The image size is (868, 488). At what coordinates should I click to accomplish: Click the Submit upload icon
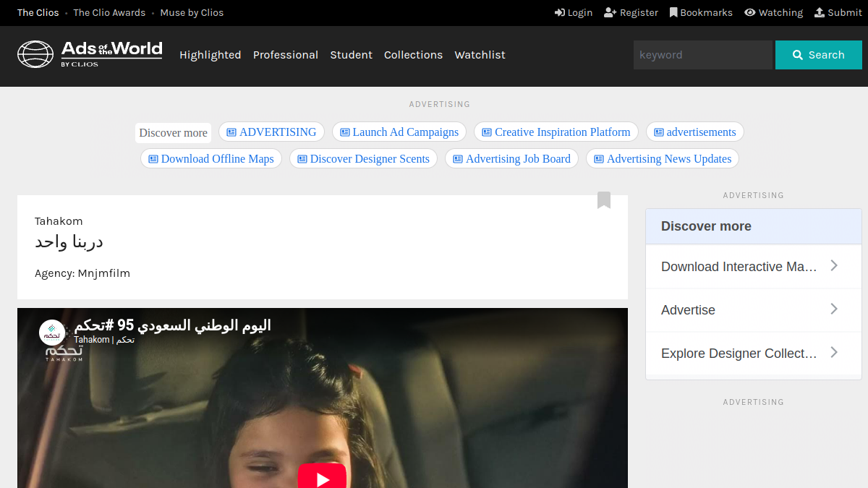pyautogui.click(x=820, y=12)
